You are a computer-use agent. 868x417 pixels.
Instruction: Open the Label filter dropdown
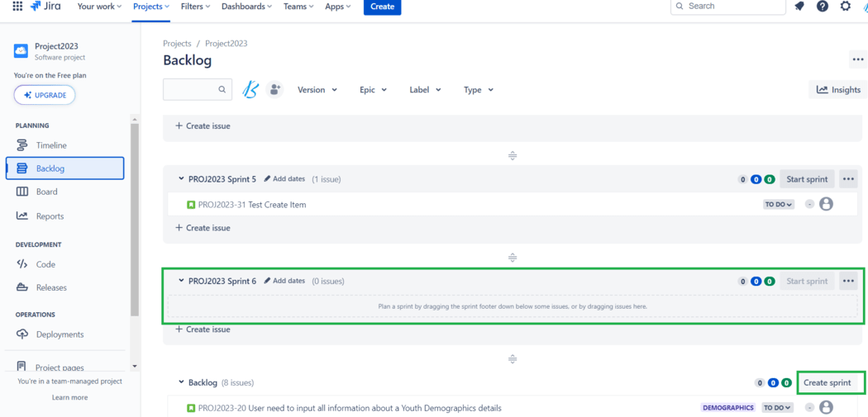tap(425, 90)
